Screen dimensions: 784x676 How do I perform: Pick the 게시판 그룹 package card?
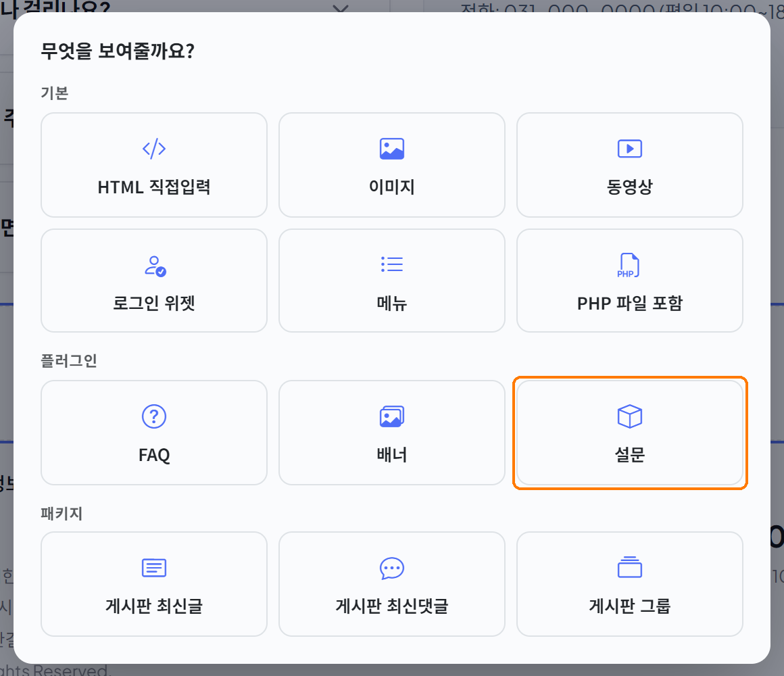click(x=629, y=584)
